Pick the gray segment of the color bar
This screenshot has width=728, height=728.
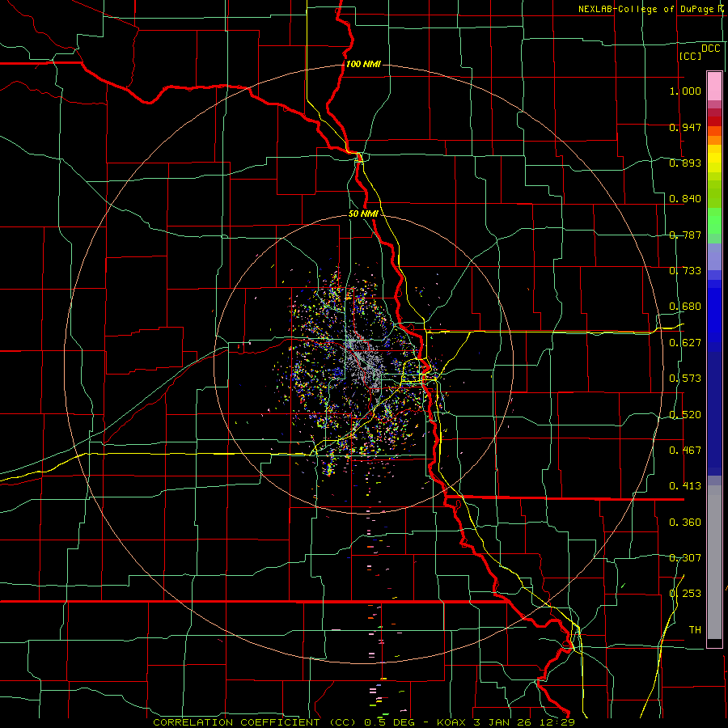pos(714,562)
